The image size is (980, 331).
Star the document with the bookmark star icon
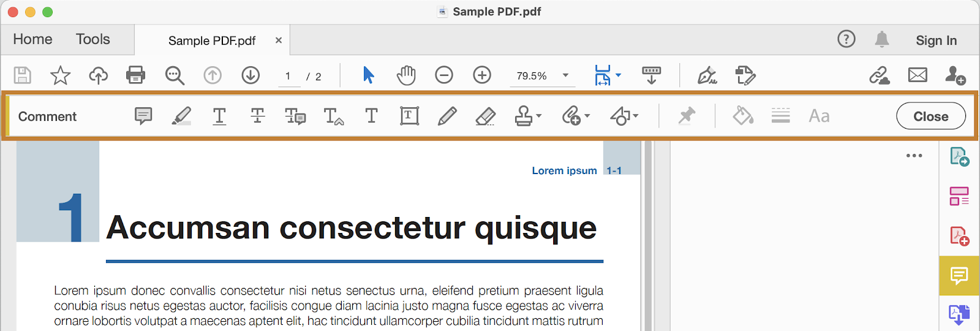pos(60,75)
